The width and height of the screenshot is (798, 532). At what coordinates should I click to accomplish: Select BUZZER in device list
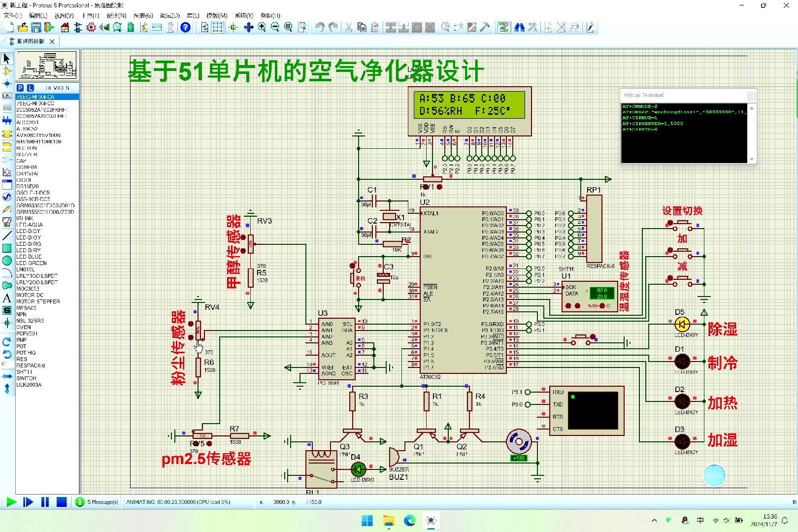[47, 155]
